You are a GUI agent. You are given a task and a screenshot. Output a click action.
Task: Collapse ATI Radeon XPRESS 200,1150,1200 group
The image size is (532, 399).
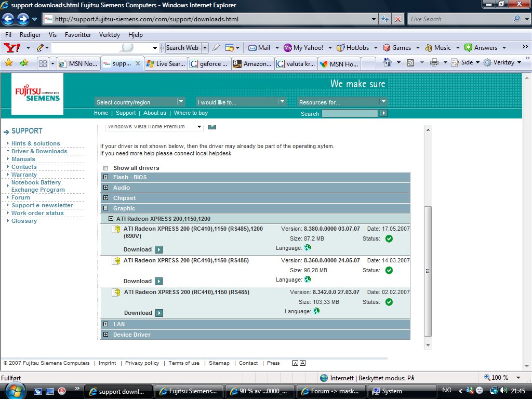(111, 219)
